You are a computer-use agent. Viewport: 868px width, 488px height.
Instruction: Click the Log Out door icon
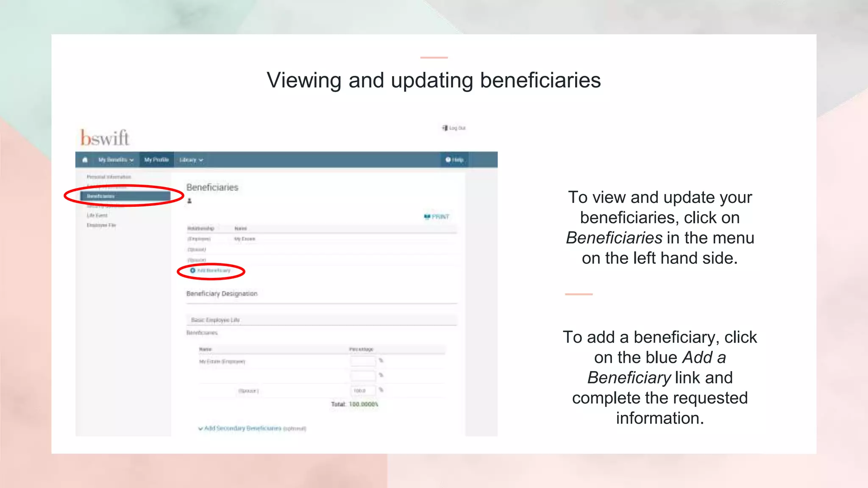pyautogui.click(x=445, y=128)
